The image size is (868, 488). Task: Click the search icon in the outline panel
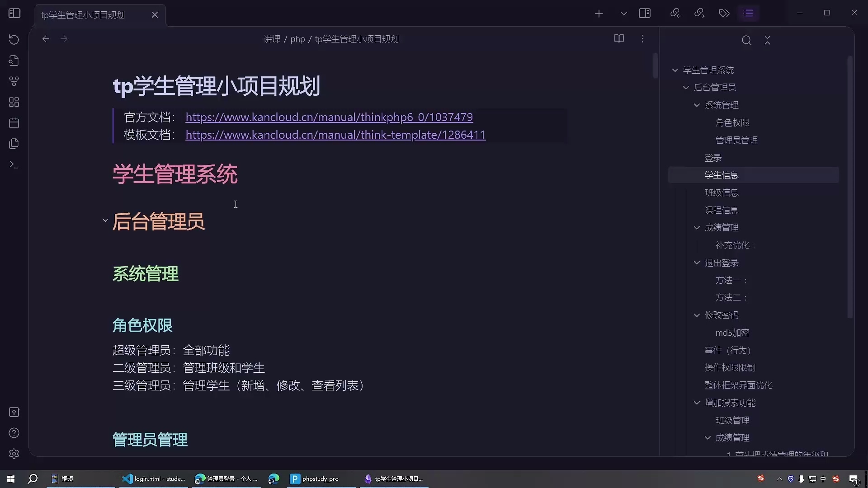click(746, 40)
